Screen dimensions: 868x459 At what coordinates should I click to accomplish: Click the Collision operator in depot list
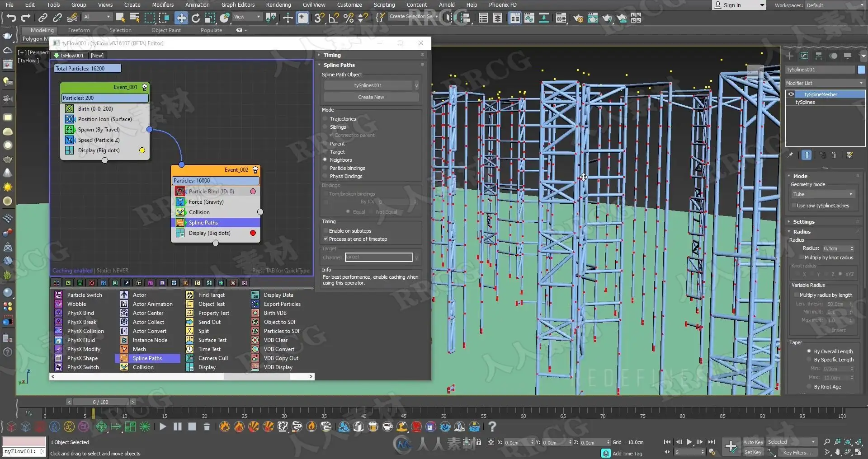tap(143, 367)
